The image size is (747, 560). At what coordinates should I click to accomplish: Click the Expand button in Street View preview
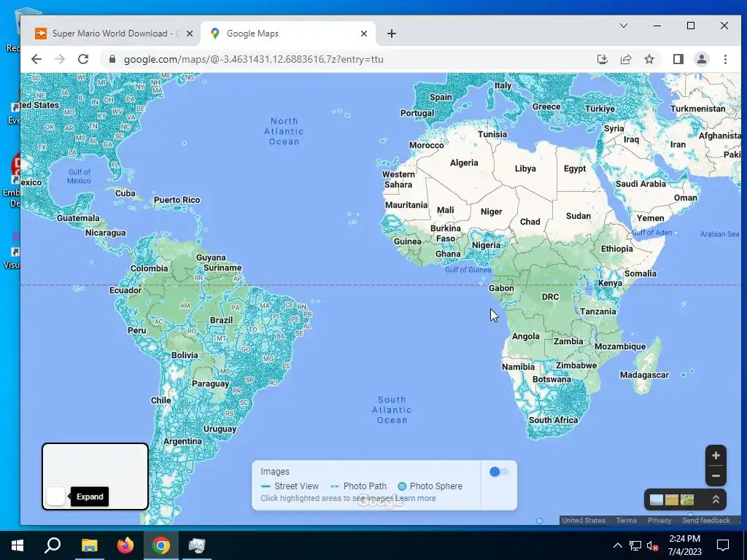[55, 497]
